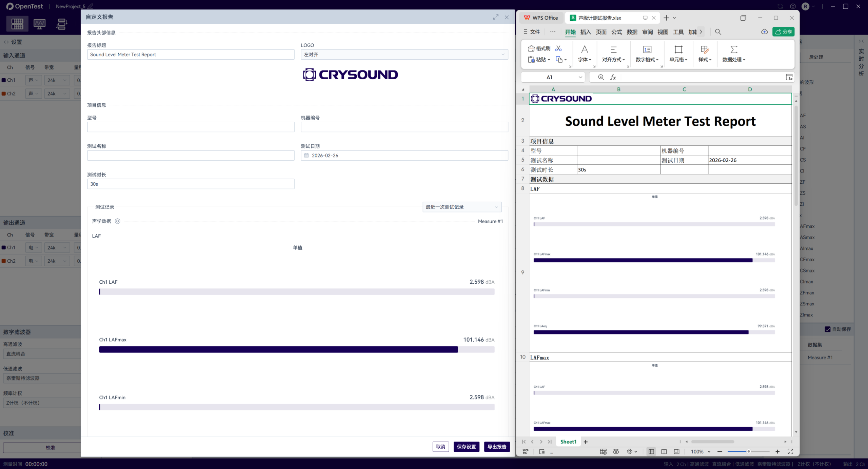Open the LOGO alignment dropdown

[x=404, y=55]
